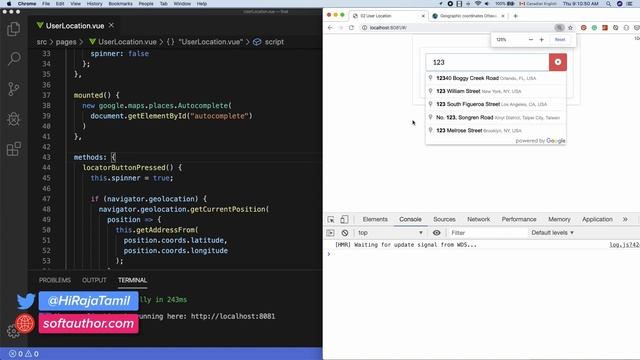Select suggestion 123 Melrose Street

[x=496, y=130]
